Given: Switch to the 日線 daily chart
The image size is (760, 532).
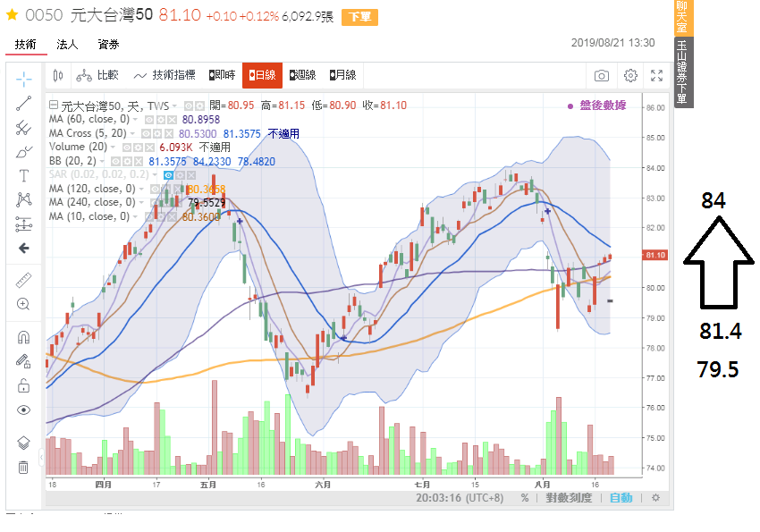Looking at the screenshot, I should 262,75.
